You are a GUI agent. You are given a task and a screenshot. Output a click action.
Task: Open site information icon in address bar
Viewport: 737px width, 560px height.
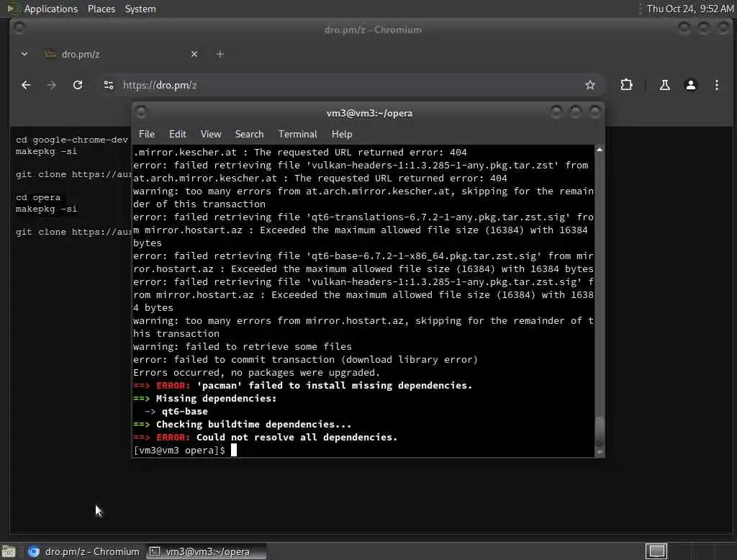[109, 85]
